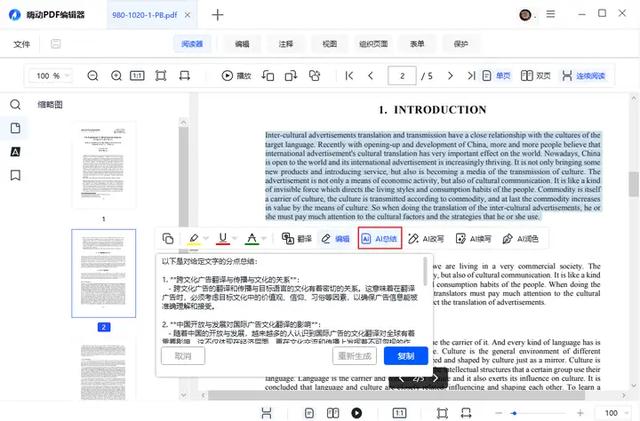Click the AI总结 summarize button
This screenshot has width=640, height=421.
pos(380,238)
